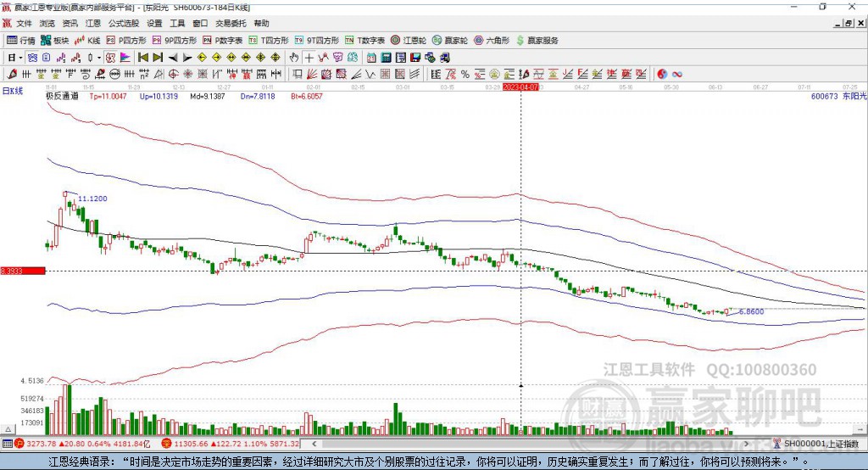Screen dimensions: 868x470
Task: Click the 沪 index 3273.78 status entry
Action: tap(82, 444)
